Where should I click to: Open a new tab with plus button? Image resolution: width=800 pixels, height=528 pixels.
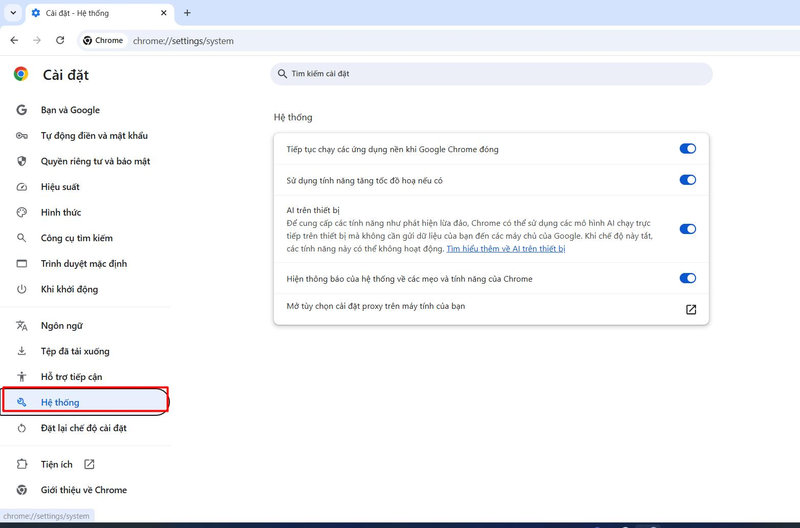coord(187,13)
